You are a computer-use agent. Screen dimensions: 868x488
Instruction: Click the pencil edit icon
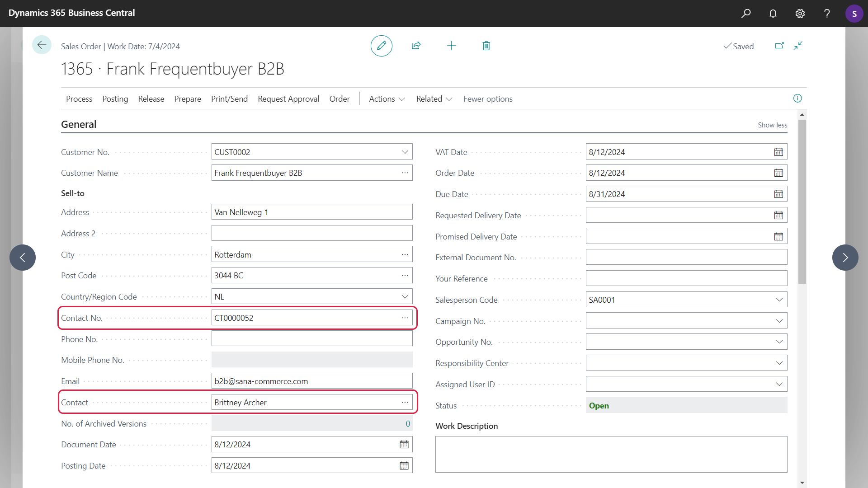click(x=381, y=46)
